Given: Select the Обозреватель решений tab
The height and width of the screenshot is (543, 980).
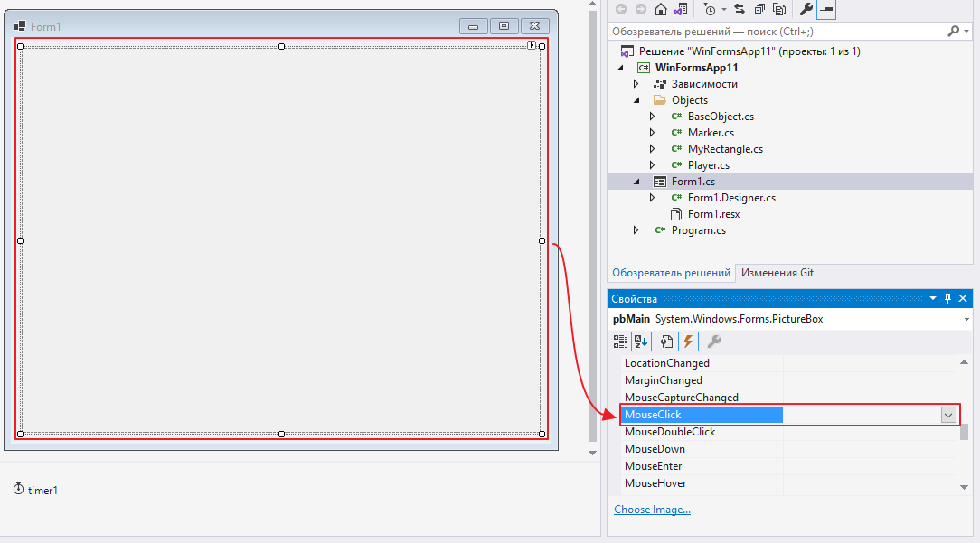Looking at the screenshot, I should [671, 272].
